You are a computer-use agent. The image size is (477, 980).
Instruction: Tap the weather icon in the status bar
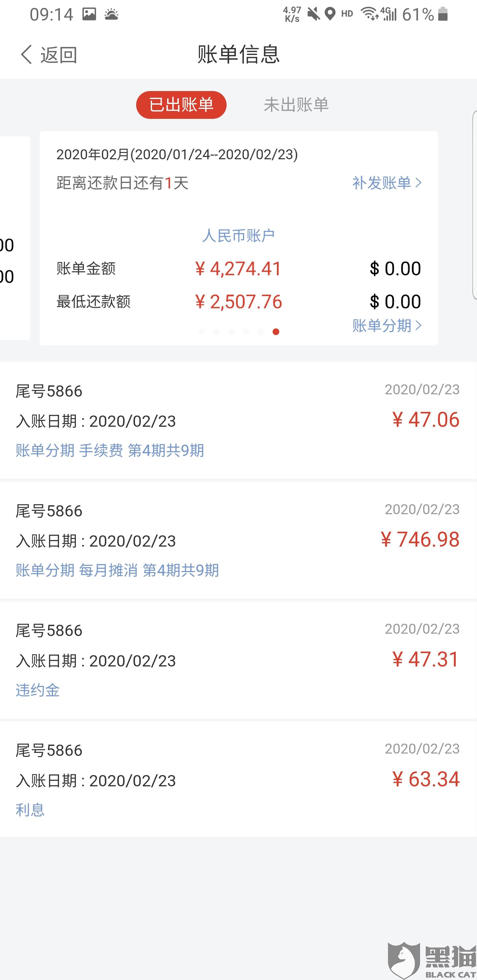click(x=112, y=15)
